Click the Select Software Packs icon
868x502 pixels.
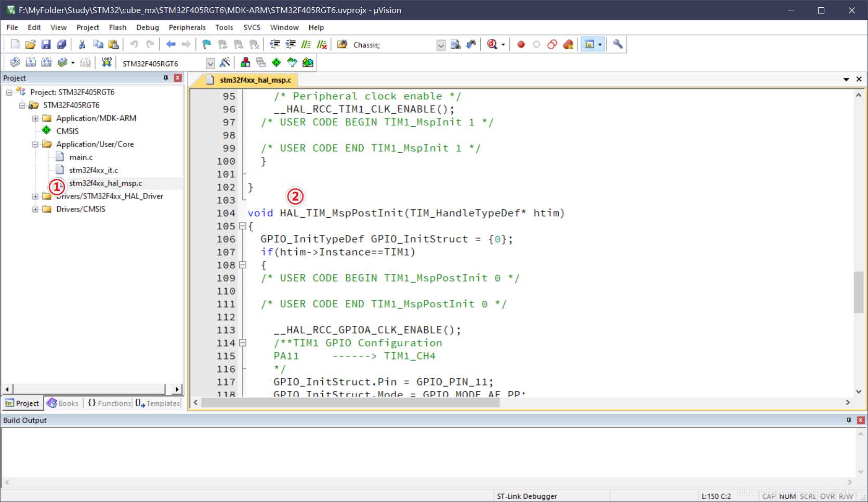coord(292,63)
